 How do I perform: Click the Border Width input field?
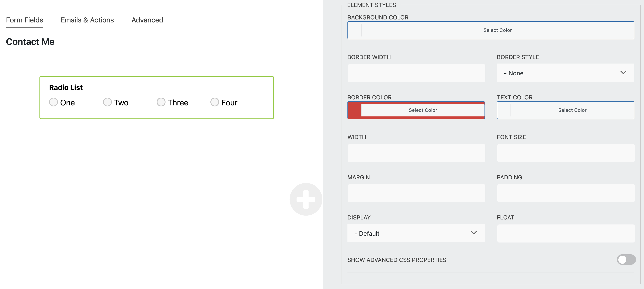click(416, 73)
